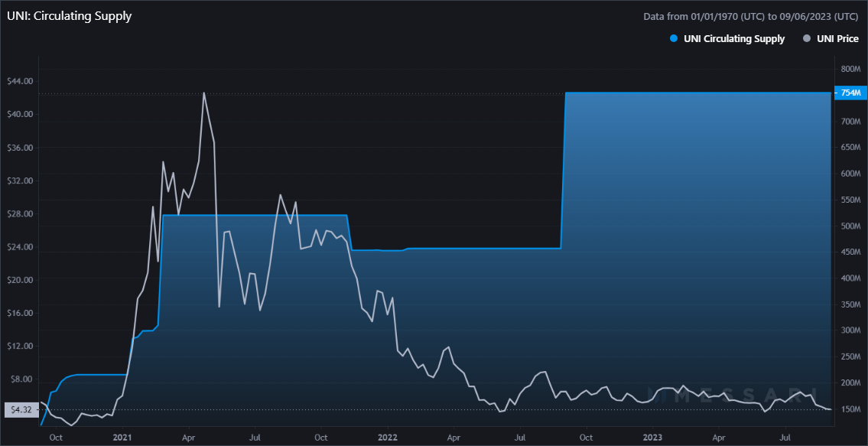This screenshot has height=446, width=868.
Task: Click the 700M supply axis label
Action: (x=851, y=122)
